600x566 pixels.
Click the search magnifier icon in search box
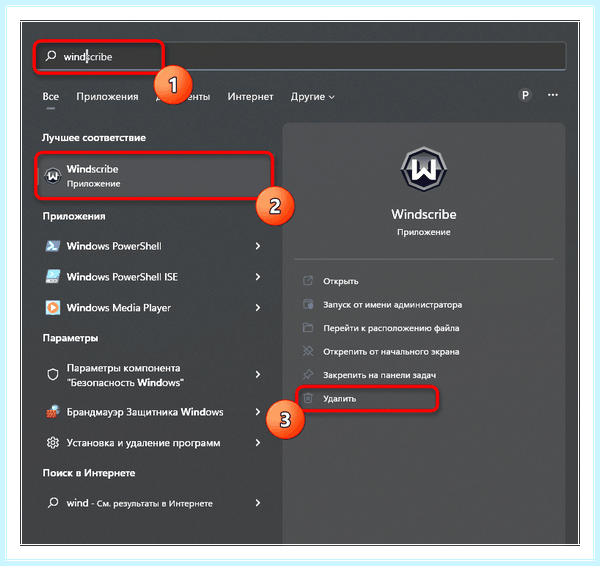point(51,56)
